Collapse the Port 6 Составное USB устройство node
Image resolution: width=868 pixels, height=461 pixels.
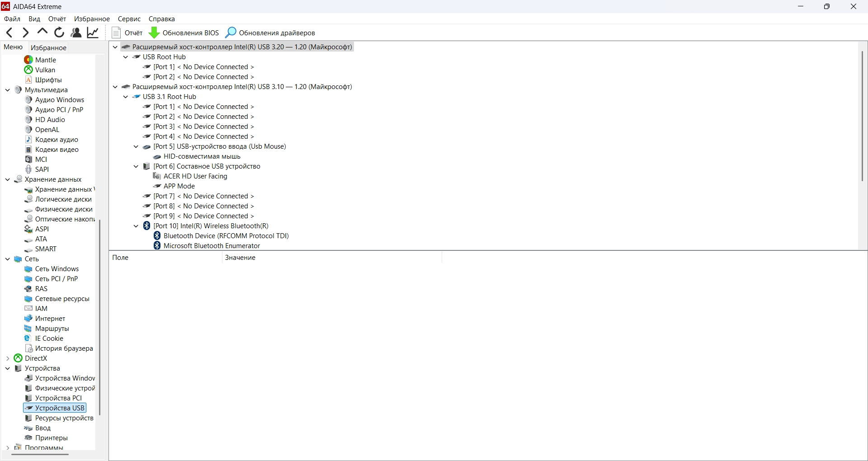136,166
